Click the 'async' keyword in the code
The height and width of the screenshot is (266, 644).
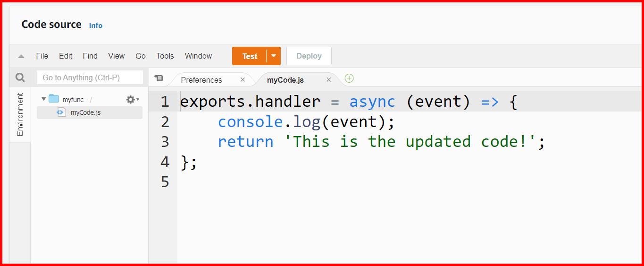click(x=373, y=102)
